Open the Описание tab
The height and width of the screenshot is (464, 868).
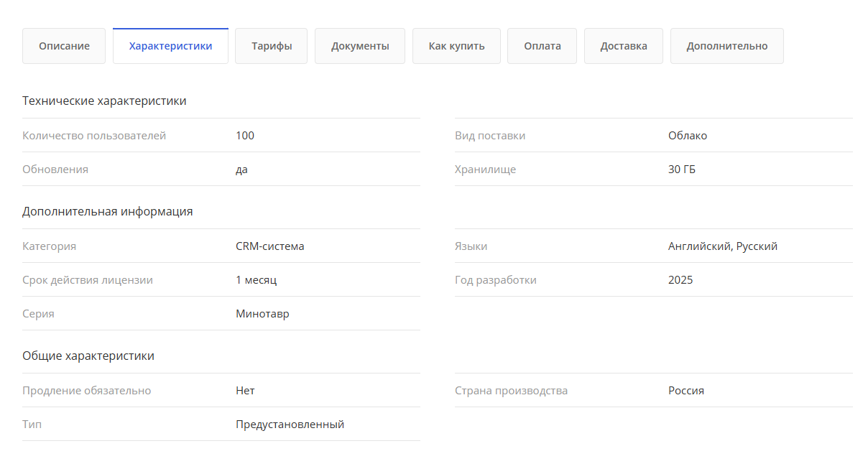64,46
